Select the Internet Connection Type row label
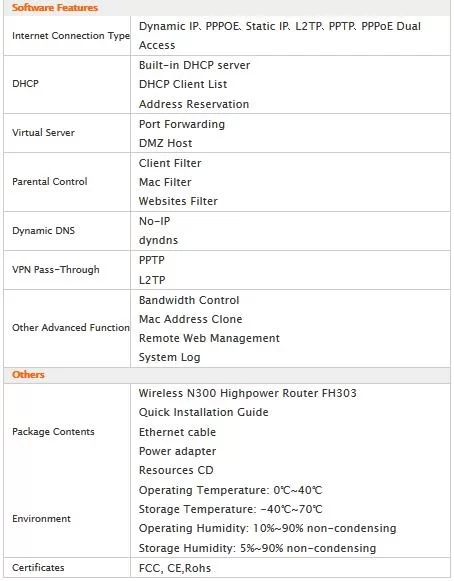The image size is (454, 581). 71,36
